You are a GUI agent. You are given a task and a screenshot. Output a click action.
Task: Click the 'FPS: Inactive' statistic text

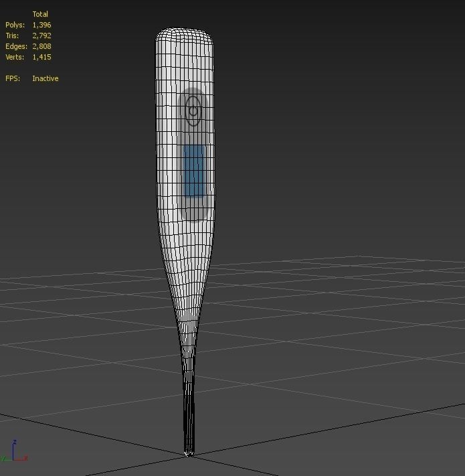[32, 78]
